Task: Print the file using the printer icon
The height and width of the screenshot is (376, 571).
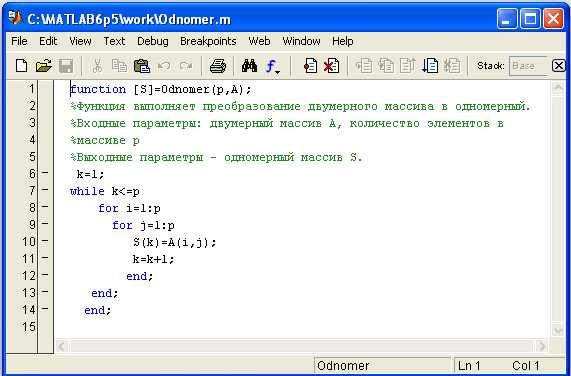Action: point(218,66)
